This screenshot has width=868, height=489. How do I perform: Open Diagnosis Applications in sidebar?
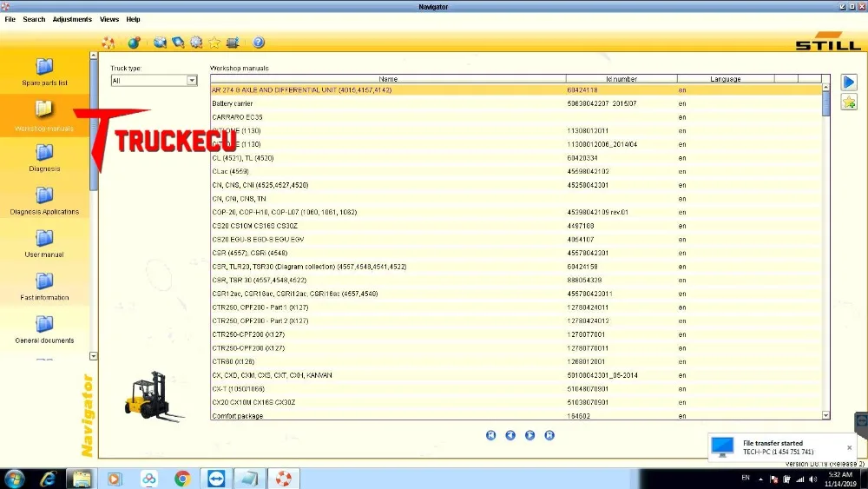44,201
